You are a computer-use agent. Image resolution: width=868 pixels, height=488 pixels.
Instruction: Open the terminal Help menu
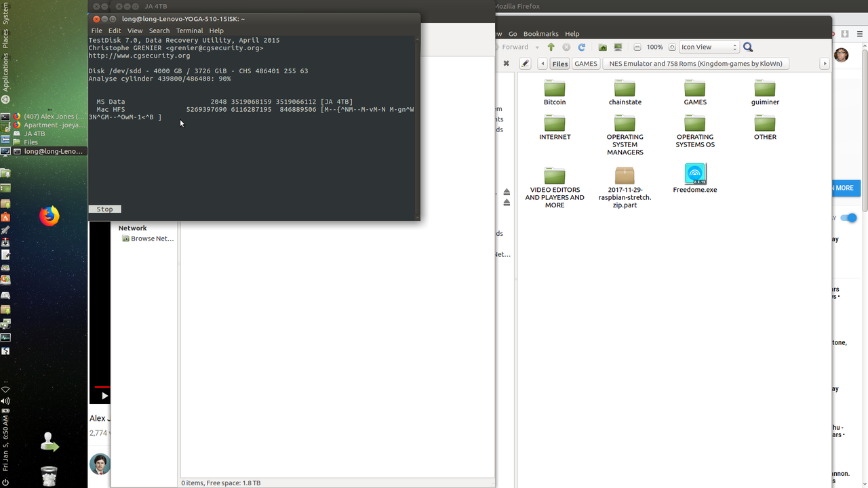216,30
